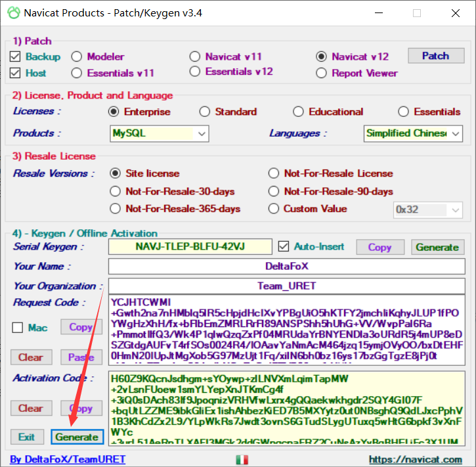Click inside the Request Code text area
Viewport: 476px width, 467px height.
(286, 330)
